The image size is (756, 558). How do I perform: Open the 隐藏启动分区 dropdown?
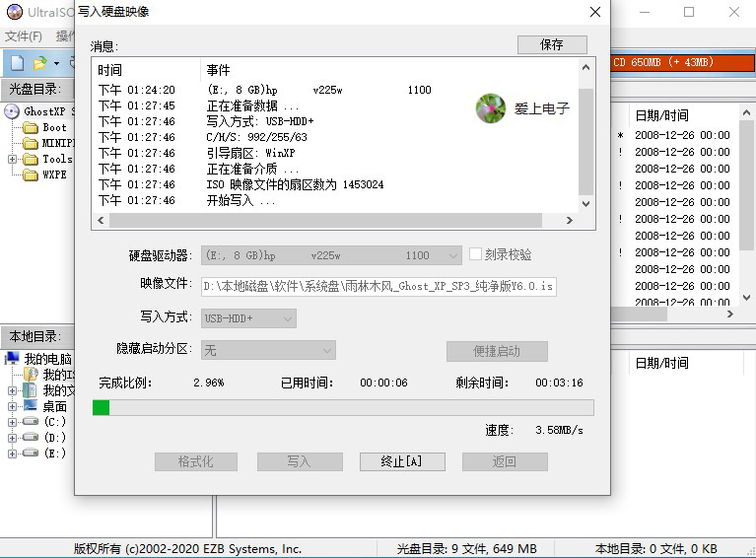point(268,350)
